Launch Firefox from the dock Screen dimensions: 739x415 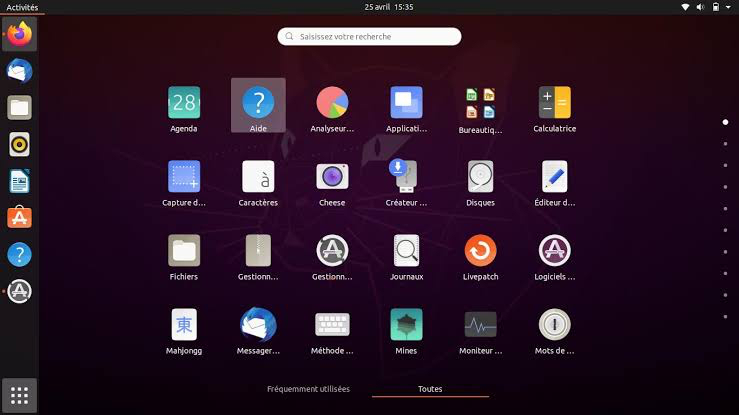(19, 34)
